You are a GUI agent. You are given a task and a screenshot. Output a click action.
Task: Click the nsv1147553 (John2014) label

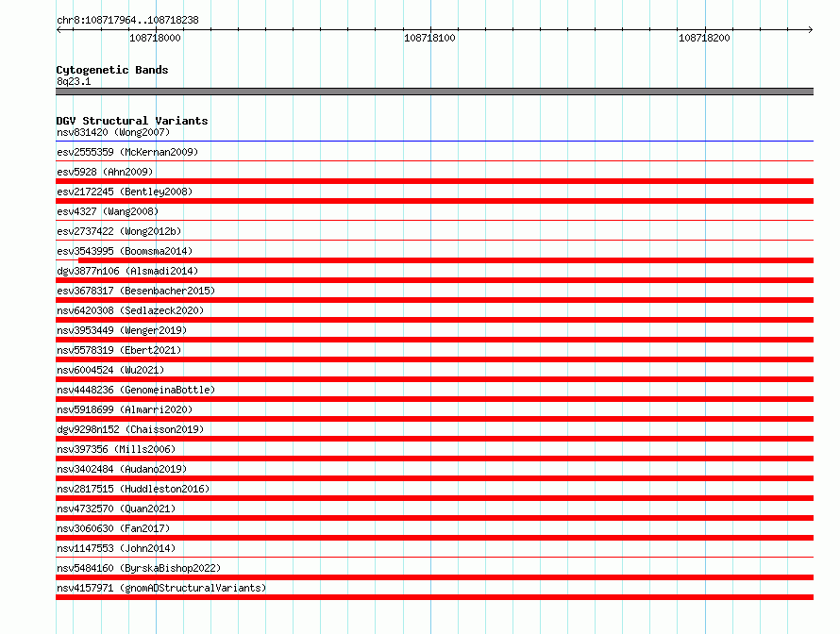coord(116,548)
